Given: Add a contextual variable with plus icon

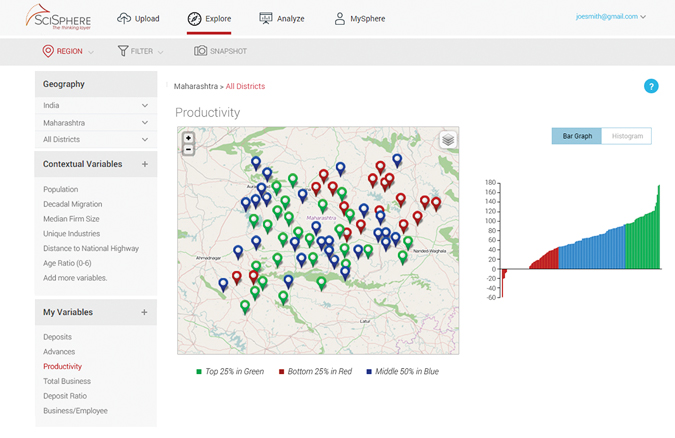Looking at the screenshot, I should [145, 164].
